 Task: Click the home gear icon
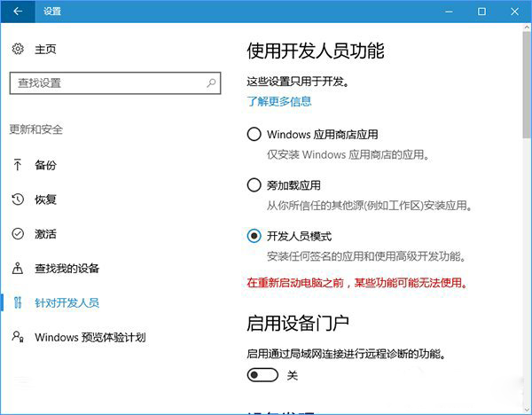[18, 50]
